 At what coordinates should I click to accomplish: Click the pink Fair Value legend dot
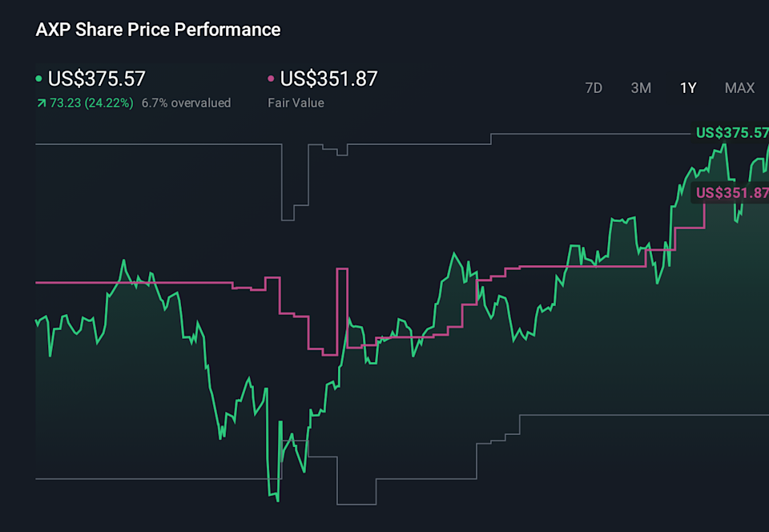tap(269, 79)
